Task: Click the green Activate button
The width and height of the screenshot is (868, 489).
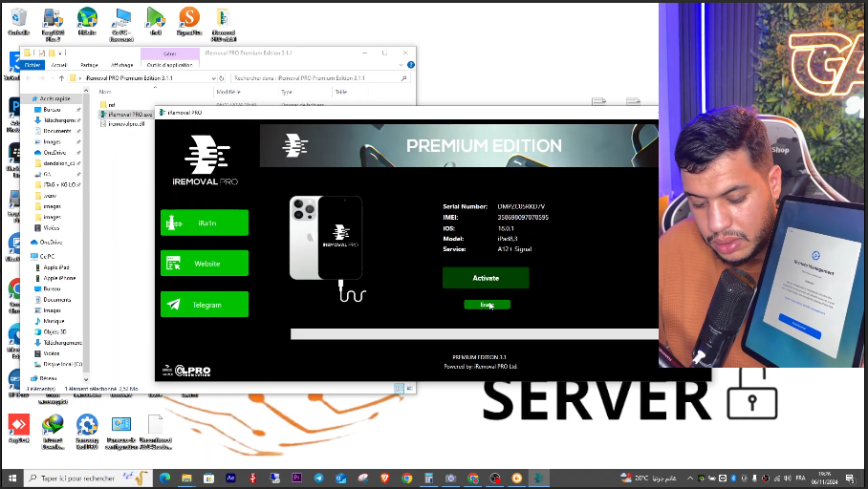Action: (x=486, y=278)
